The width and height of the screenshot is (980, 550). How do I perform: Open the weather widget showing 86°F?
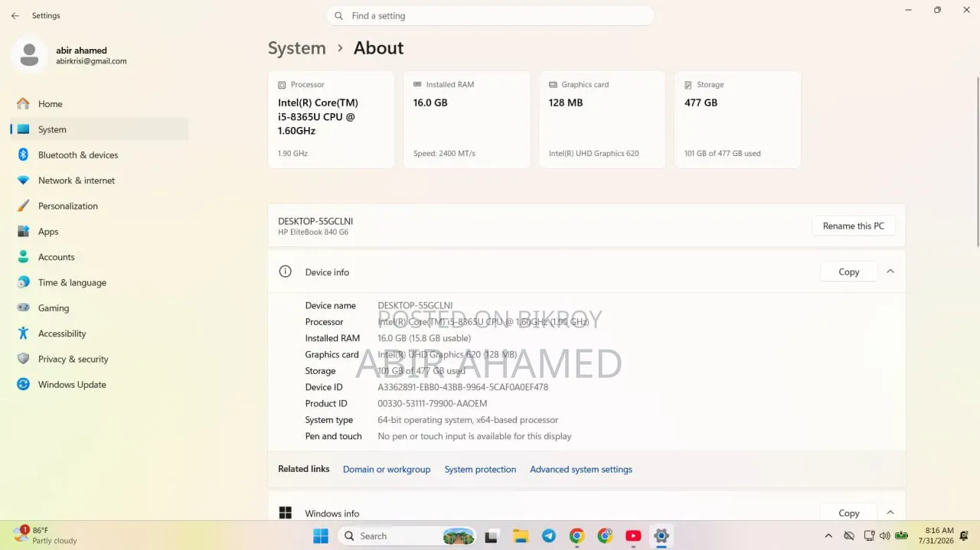(46, 535)
